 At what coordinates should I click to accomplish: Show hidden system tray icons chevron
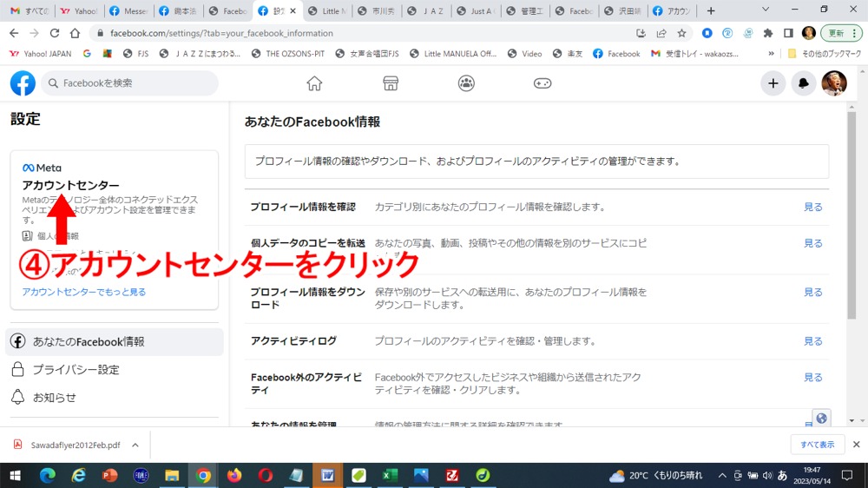coord(722,475)
